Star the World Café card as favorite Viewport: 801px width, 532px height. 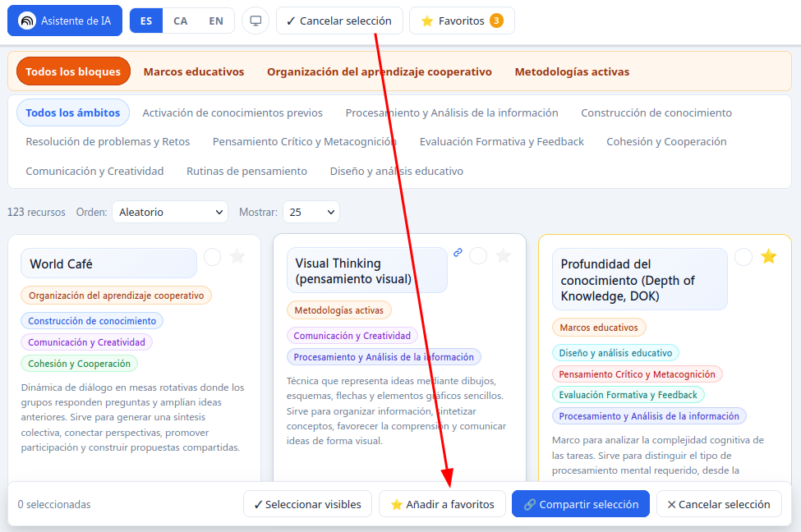(x=237, y=257)
